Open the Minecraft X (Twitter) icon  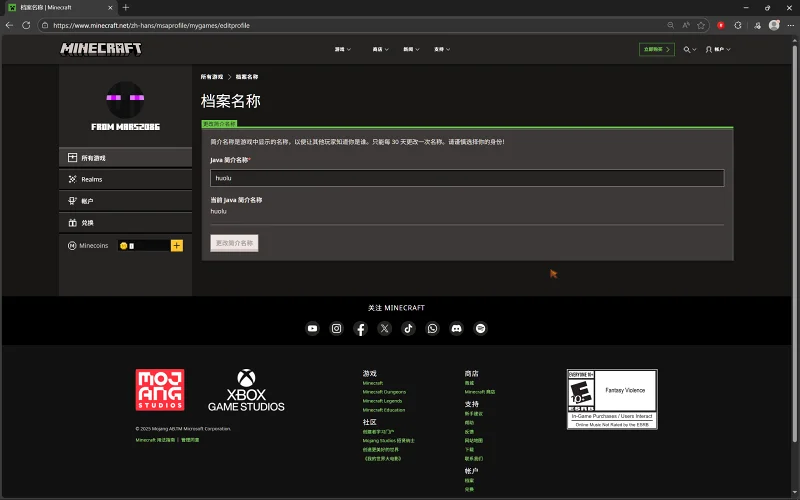click(384, 329)
